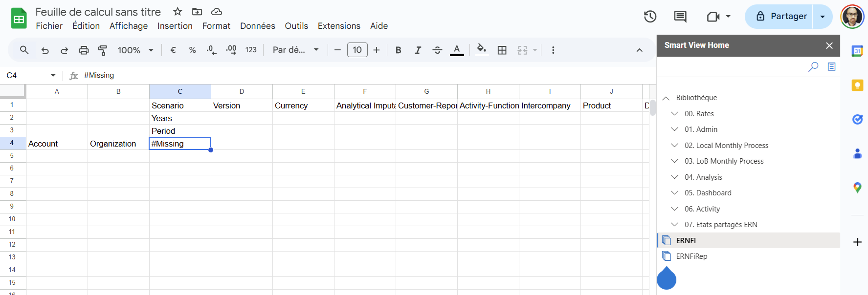
Task: Expand the 04. Analysis folder
Action: (x=674, y=177)
